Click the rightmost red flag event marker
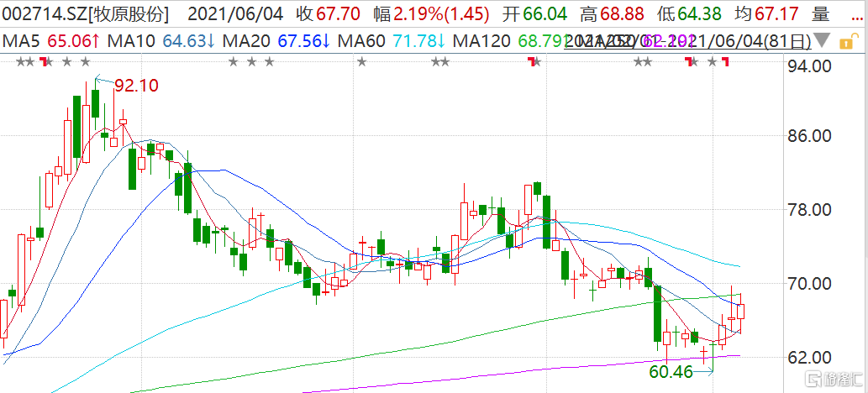Screen dimensions: 868x393 [x=724, y=62]
